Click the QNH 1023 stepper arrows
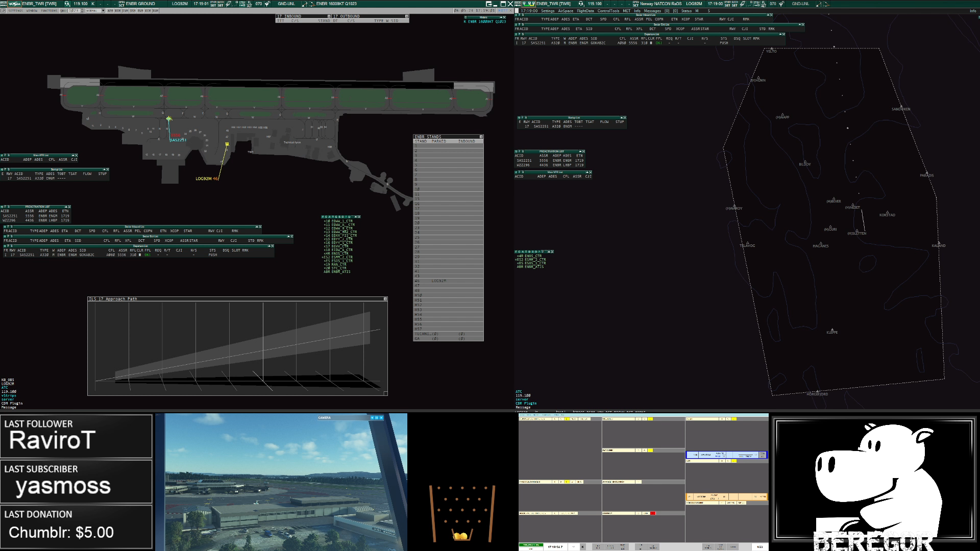The width and height of the screenshot is (980, 551). [82, 11]
